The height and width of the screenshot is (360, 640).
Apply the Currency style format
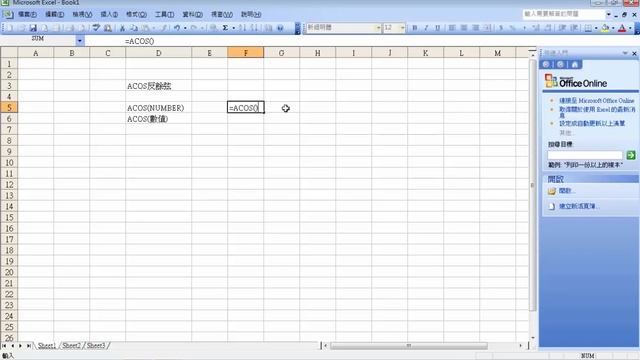point(501,28)
